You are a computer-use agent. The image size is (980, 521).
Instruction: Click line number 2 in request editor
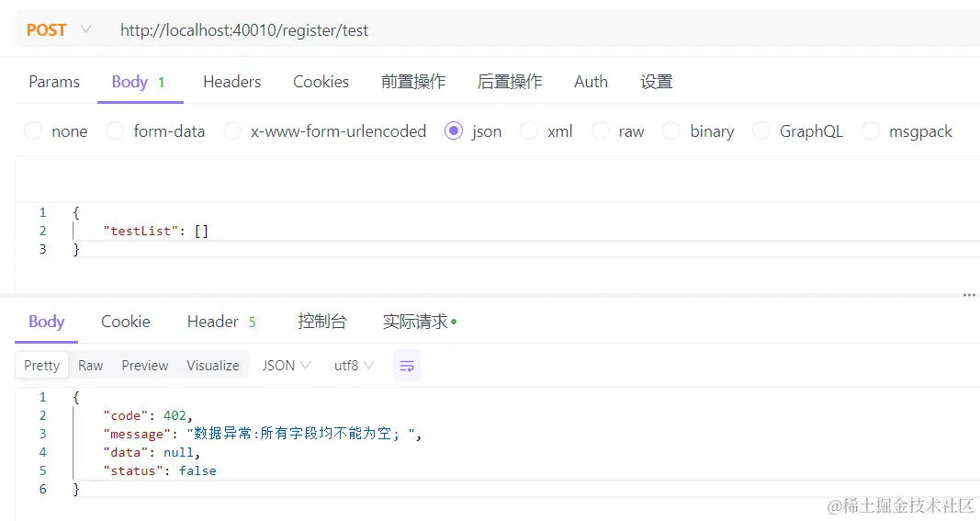pos(42,231)
